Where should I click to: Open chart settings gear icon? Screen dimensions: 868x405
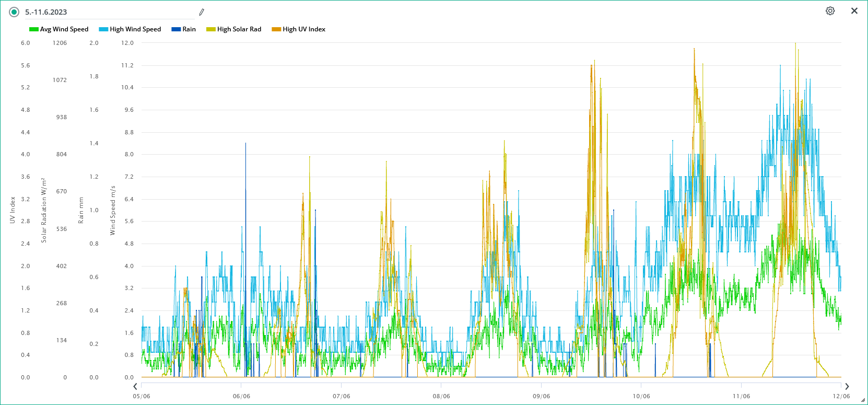click(830, 11)
